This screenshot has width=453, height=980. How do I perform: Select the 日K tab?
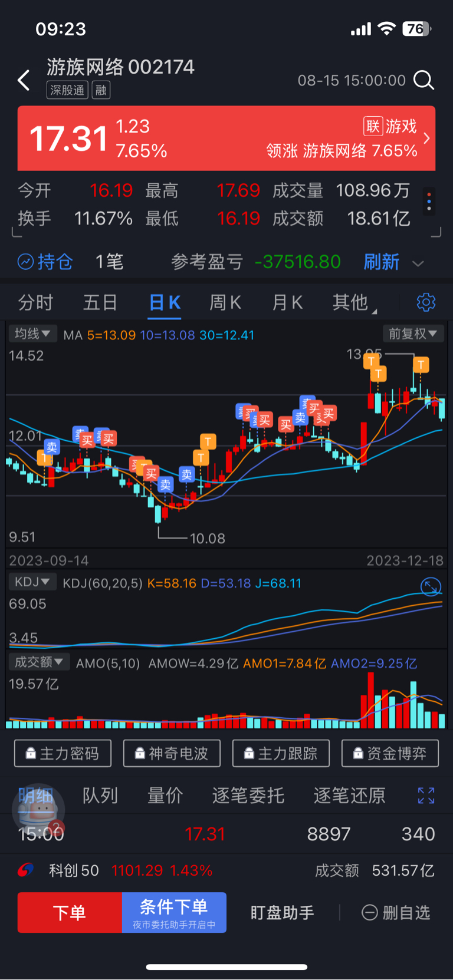[165, 302]
